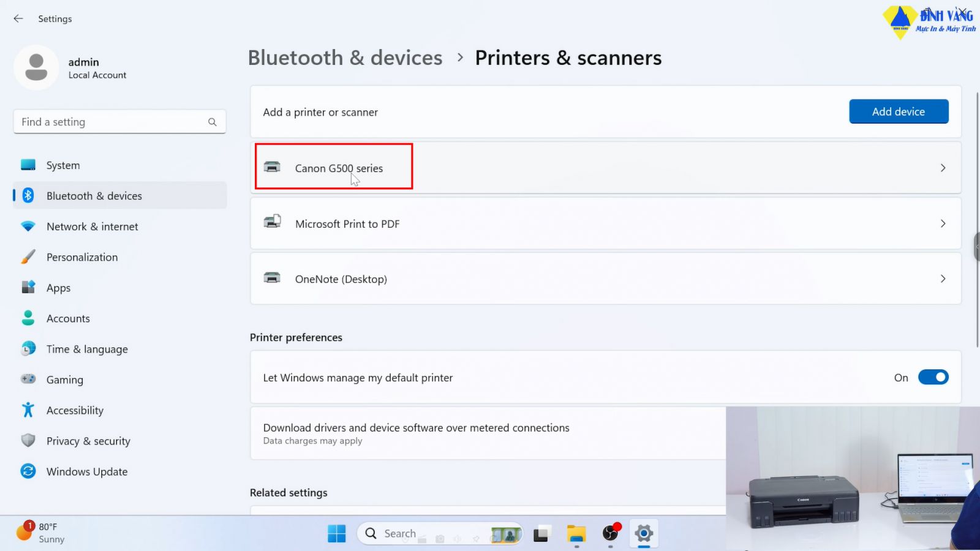980x551 pixels.
Task: Click the vertical scrollbar on the right edge
Action: (977, 220)
